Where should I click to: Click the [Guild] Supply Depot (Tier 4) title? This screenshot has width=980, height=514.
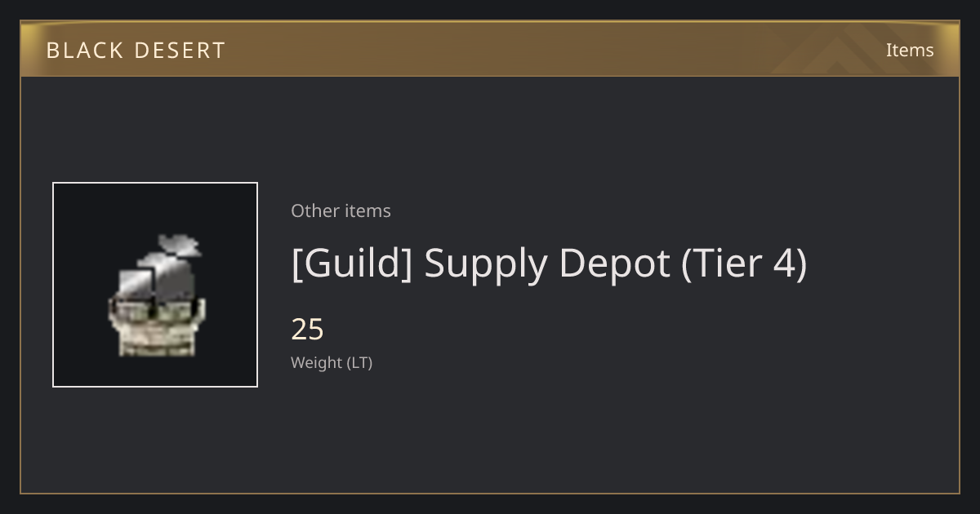click(549, 264)
